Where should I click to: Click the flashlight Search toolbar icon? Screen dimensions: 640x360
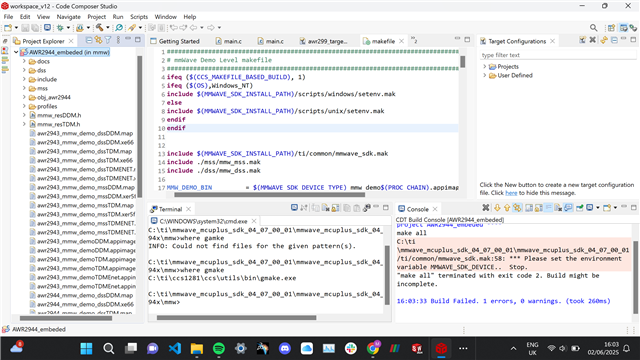[x=132, y=28]
